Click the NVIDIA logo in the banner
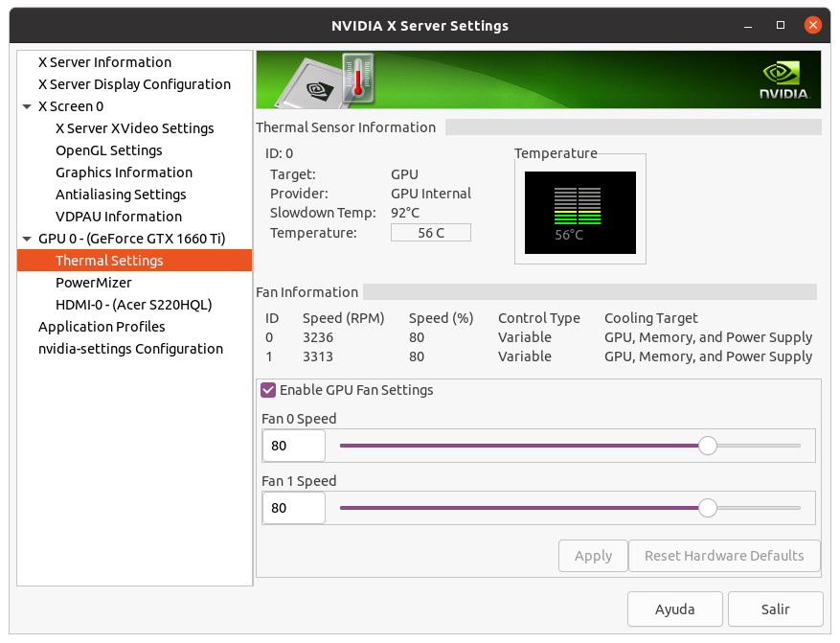This screenshot has width=840, height=643. point(785,80)
